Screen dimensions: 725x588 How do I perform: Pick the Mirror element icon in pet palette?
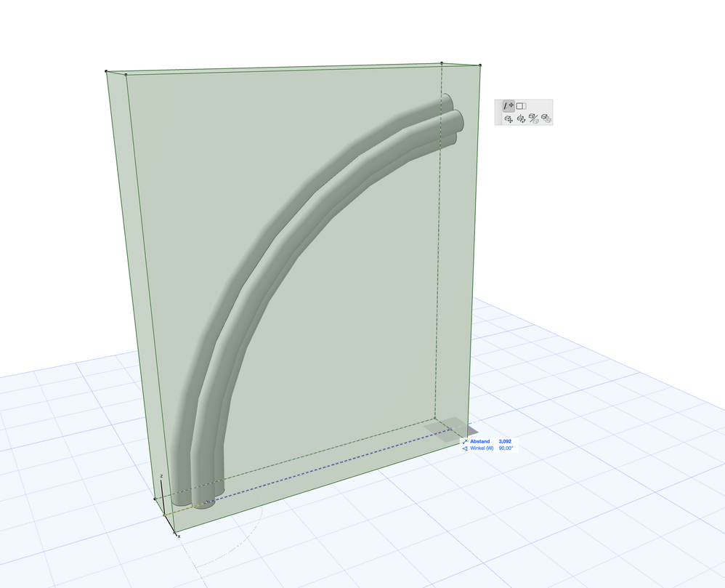[533, 119]
